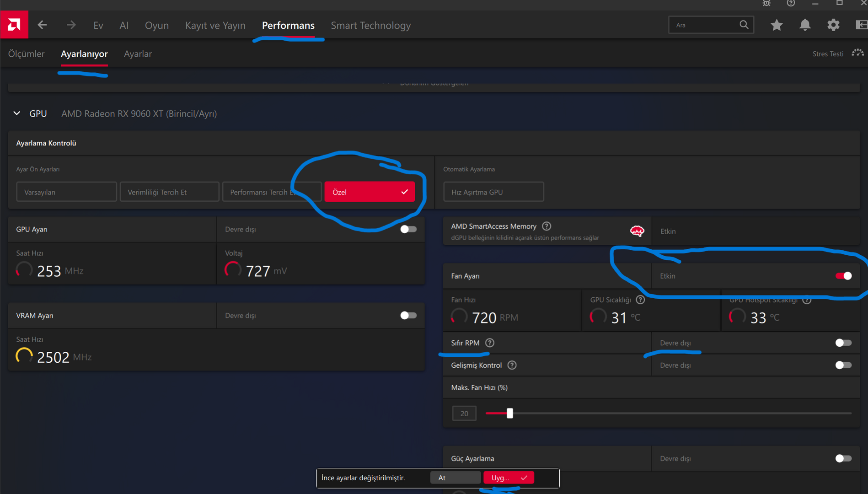Click the İnce ayarlar değiştirilmiştir message
868x494 pixels.
pos(363,478)
